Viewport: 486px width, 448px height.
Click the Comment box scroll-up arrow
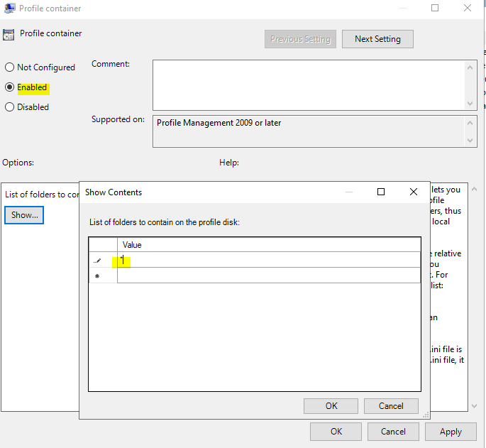click(471, 67)
